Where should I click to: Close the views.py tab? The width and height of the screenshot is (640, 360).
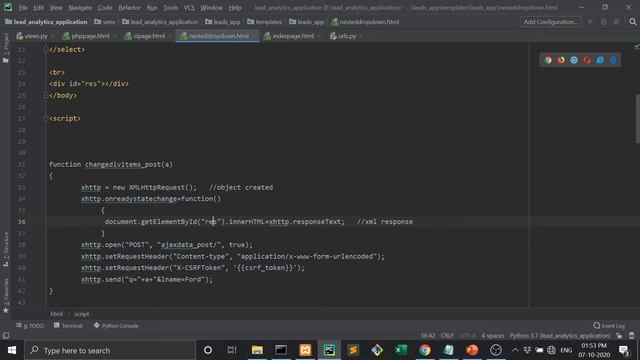point(53,36)
